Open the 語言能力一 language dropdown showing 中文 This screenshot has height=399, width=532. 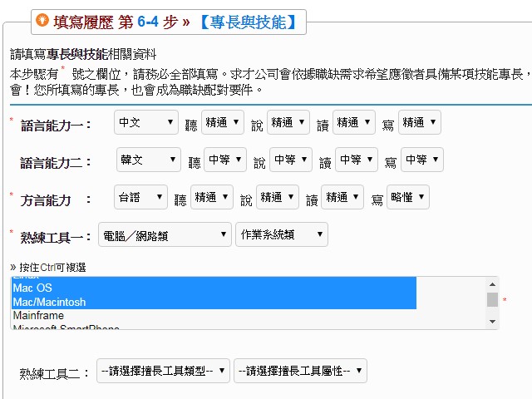coord(145,122)
